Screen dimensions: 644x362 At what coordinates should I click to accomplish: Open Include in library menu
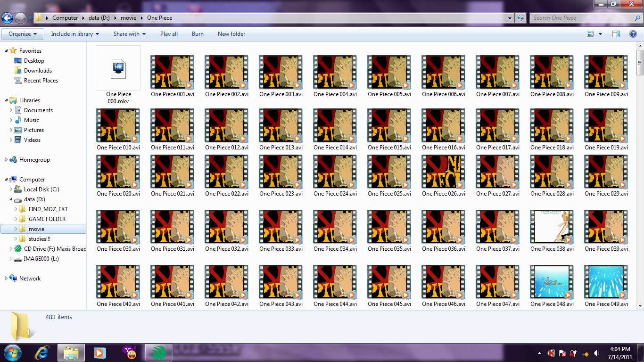tap(75, 34)
